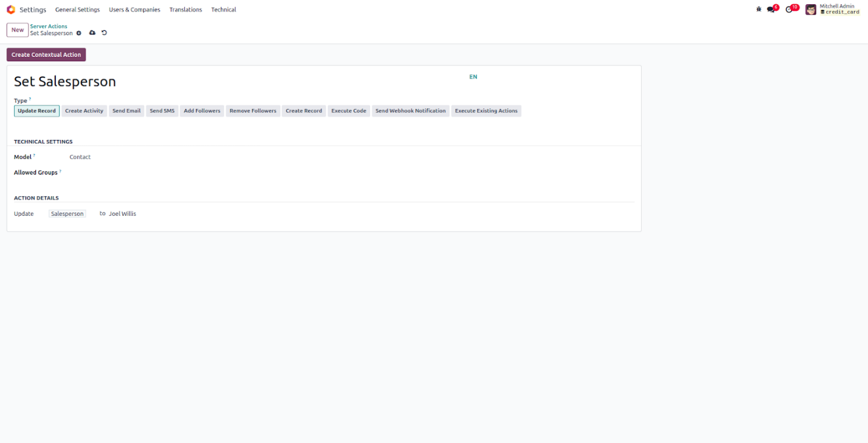Click the Settings app title
Viewport: 868px width, 443px height.
[33, 10]
